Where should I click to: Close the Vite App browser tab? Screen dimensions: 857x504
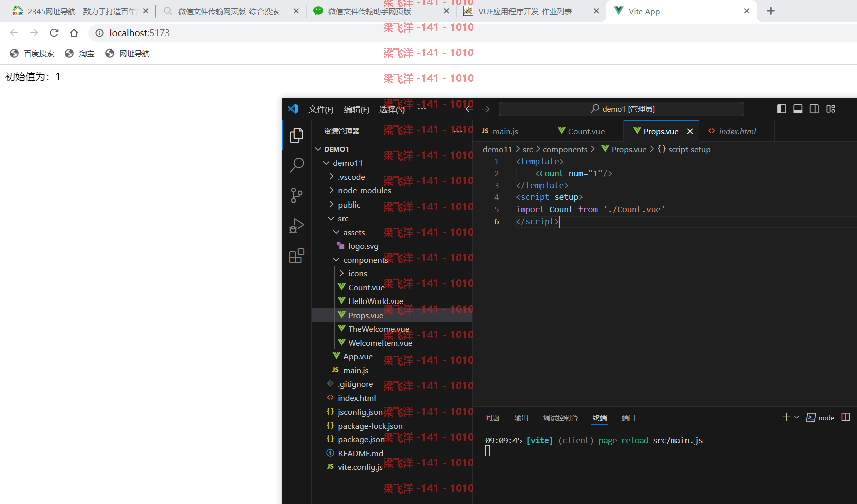click(747, 11)
